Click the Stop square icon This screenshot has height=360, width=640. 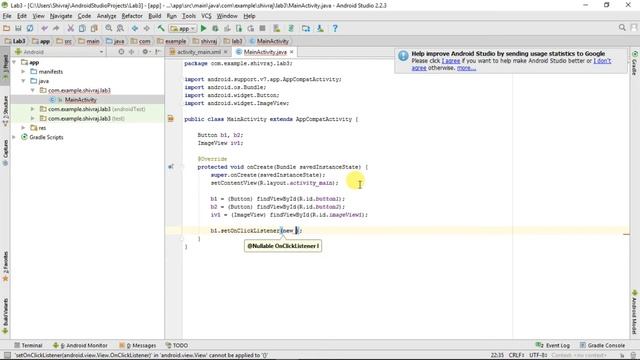tap(262, 28)
